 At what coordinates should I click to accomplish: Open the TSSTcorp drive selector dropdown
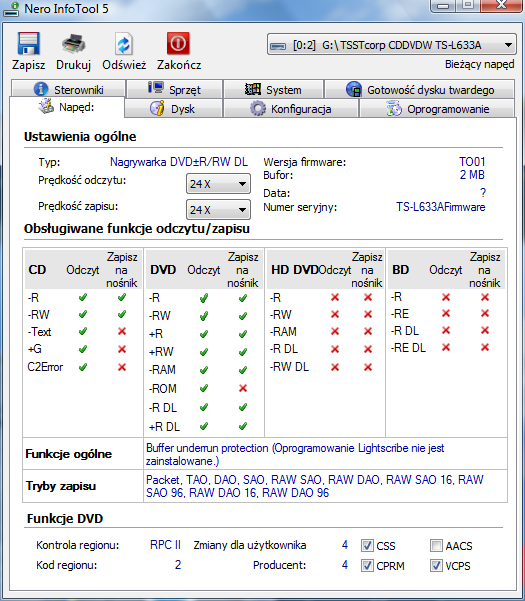click(392, 45)
